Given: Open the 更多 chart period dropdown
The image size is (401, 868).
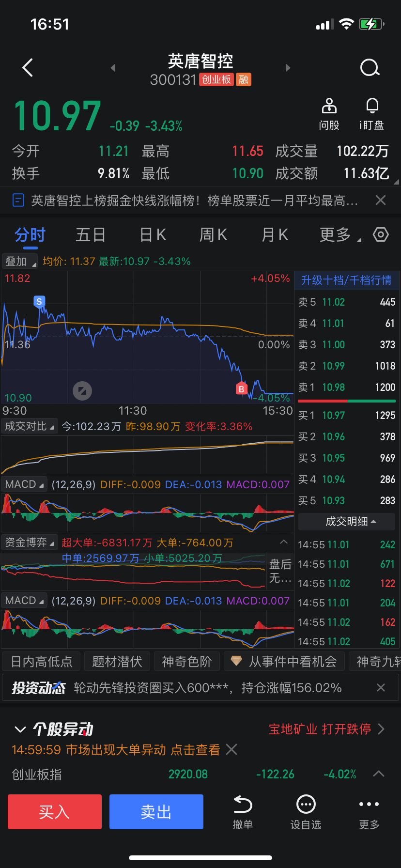Looking at the screenshot, I should (x=340, y=235).
